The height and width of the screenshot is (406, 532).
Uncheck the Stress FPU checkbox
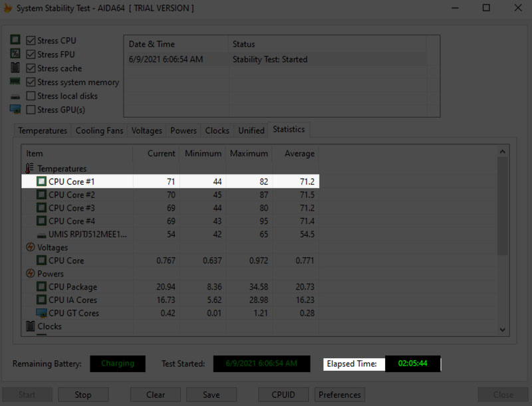(x=31, y=54)
